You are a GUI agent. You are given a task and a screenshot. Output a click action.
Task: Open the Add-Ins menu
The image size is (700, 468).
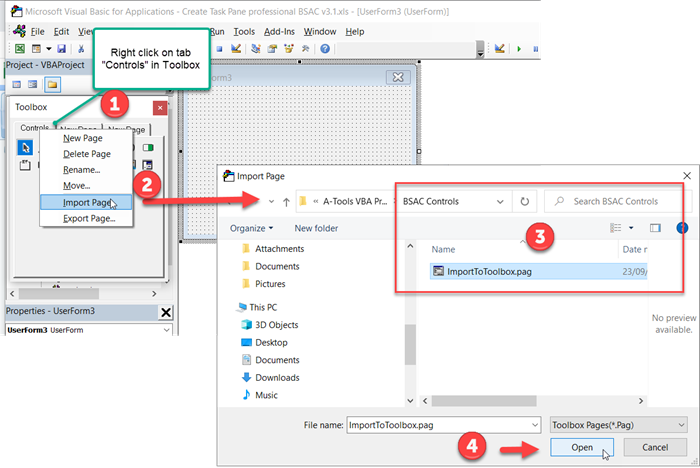coord(279,32)
